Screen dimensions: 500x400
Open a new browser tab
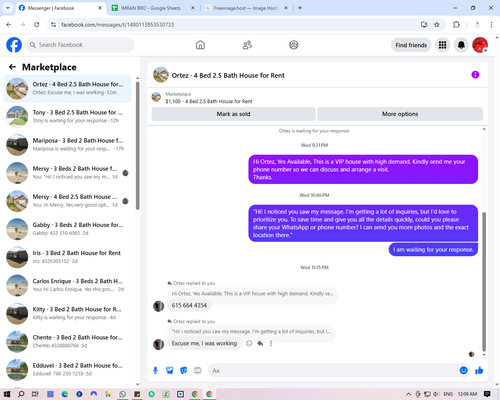pyautogui.click(x=300, y=8)
